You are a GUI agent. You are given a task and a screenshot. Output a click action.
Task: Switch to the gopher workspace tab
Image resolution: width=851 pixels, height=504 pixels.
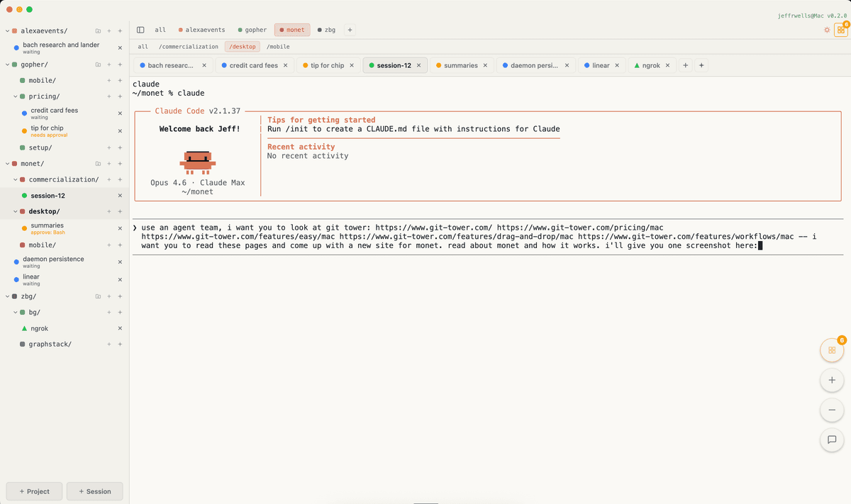pyautogui.click(x=252, y=29)
